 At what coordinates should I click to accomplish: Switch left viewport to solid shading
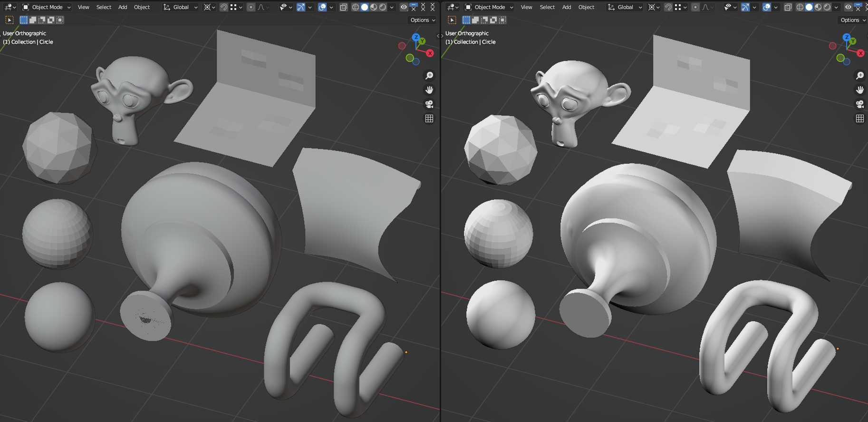365,7
